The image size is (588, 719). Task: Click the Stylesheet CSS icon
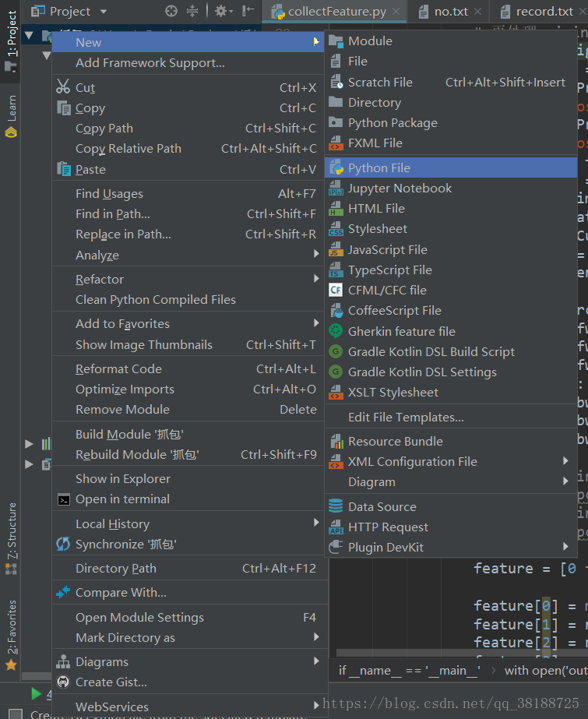click(336, 229)
